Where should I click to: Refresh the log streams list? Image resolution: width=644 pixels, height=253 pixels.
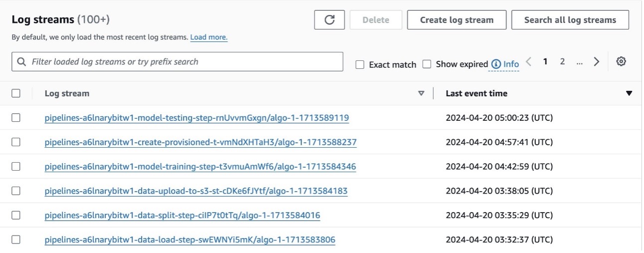pos(329,20)
